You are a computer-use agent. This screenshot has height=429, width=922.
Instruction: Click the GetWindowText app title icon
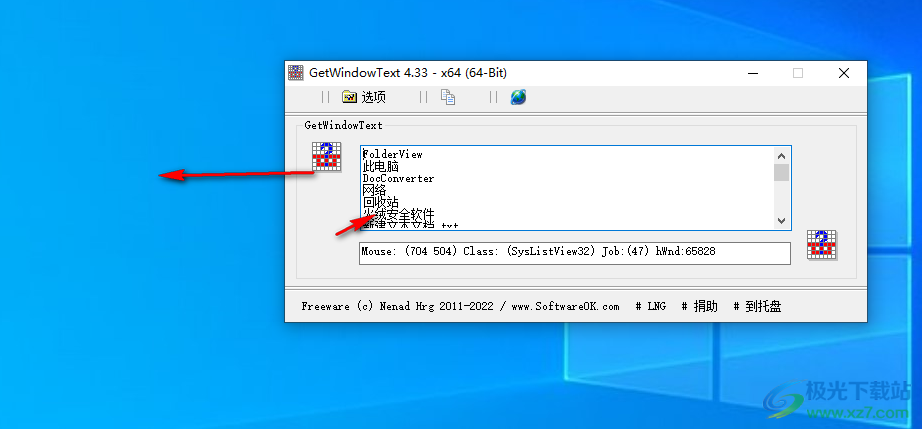tap(296, 73)
